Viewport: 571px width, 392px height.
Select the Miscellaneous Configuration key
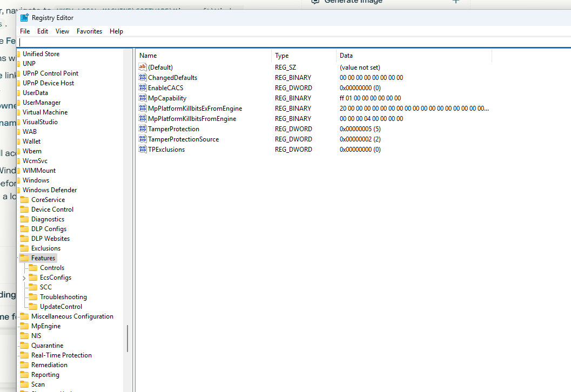pos(72,316)
